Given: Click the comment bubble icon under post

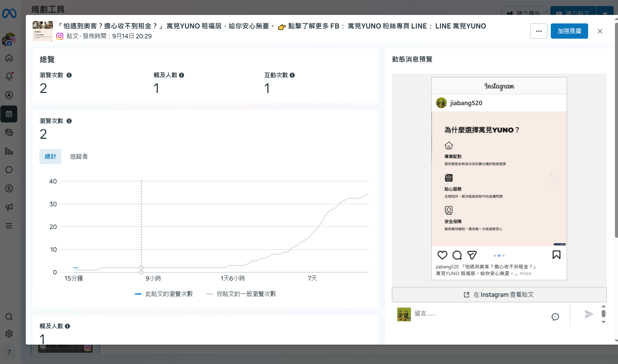Looking at the screenshot, I should pyautogui.click(x=457, y=255).
